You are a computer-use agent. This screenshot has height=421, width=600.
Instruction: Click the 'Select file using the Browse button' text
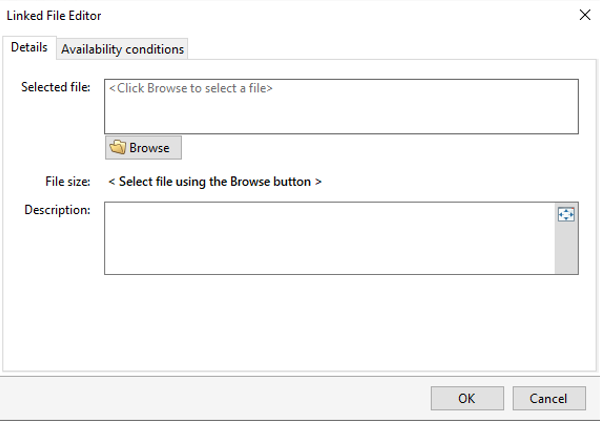215,181
